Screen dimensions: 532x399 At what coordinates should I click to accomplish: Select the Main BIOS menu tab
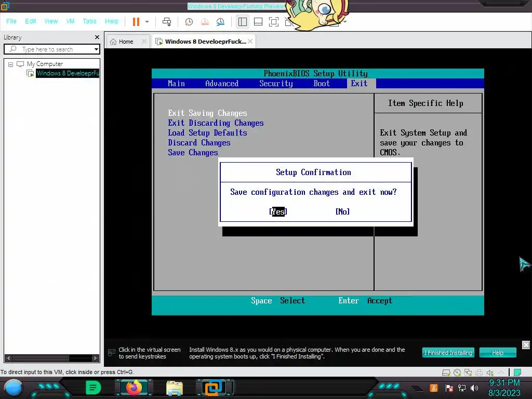click(177, 84)
